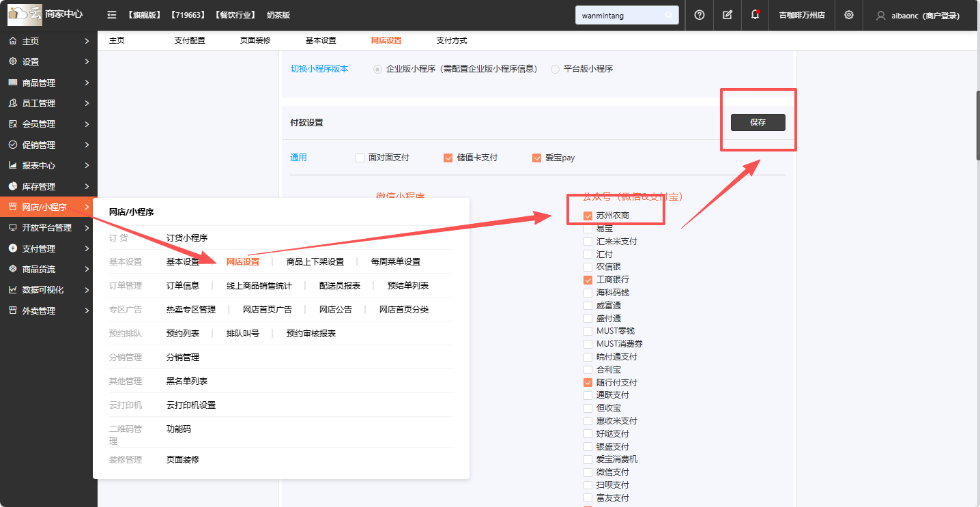The width and height of the screenshot is (980, 507).
Task: Open the 网店公告 link
Action: click(x=336, y=310)
